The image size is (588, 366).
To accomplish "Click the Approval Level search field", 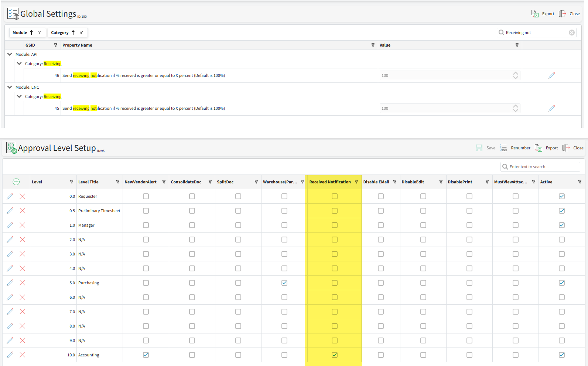I will pos(543,167).
